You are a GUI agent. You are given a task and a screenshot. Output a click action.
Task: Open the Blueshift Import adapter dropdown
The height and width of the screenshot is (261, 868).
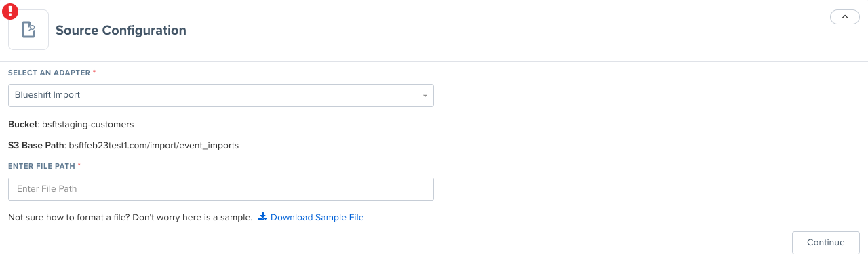point(221,96)
